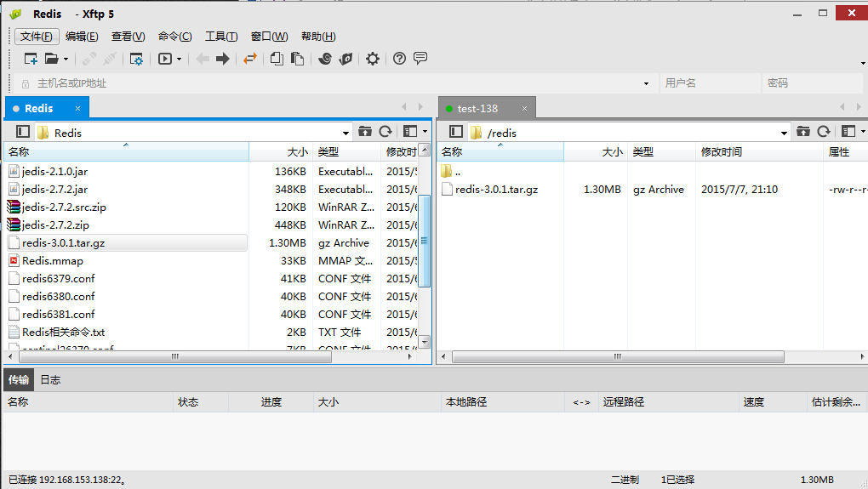This screenshot has height=489, width=868.
Task: Toggle the remote pane tree view icon
Action: pyautogui.click(x=456, y=132)
